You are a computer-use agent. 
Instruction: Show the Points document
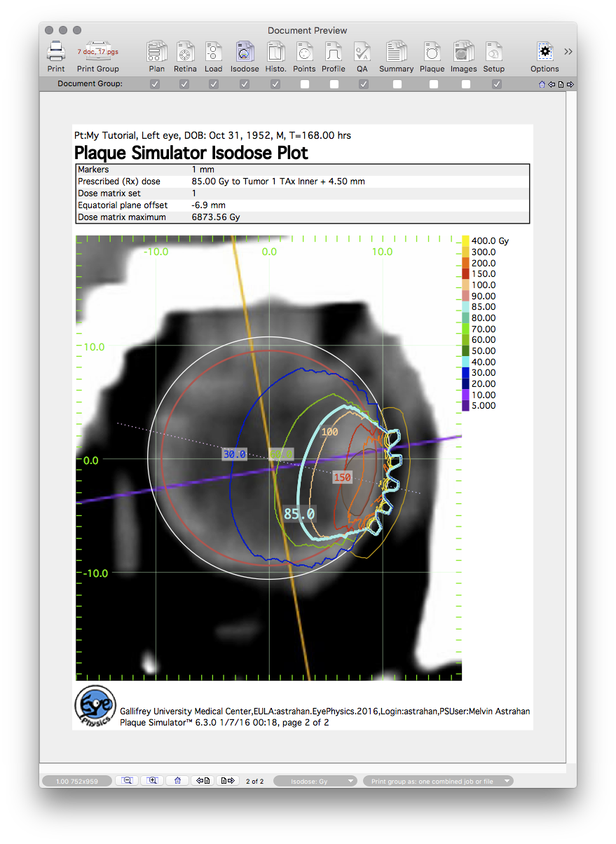(x=304, y=52)
